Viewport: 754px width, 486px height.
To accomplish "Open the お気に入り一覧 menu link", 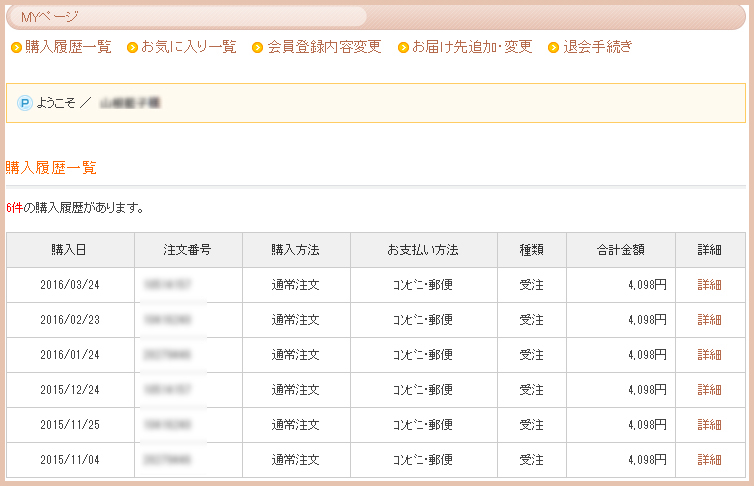I will 189,47.
